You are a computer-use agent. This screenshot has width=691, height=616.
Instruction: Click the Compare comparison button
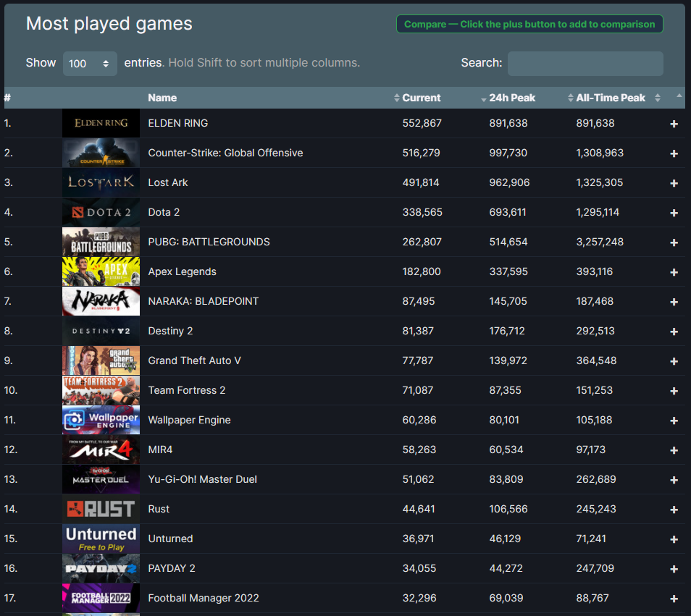[529, 24]
